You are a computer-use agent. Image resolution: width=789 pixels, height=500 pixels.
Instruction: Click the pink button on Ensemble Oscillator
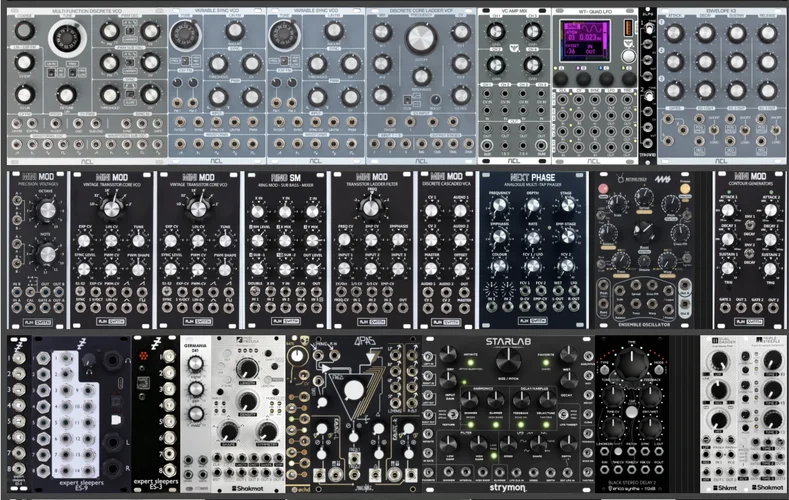tap(602, 189)
